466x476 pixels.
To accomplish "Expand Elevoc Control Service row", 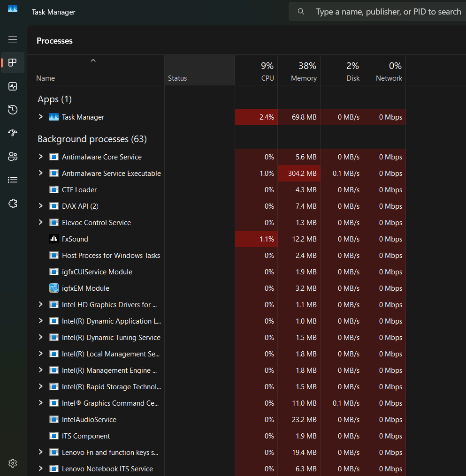I will pos(40,222).
